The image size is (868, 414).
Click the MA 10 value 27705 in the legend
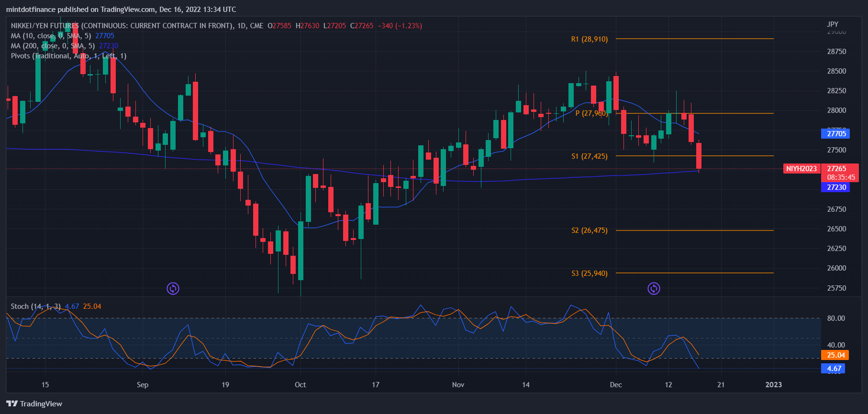pos(105,36)
